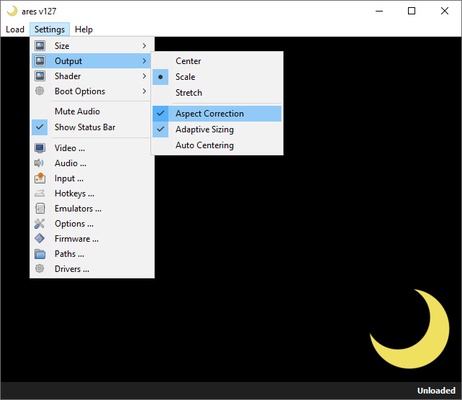
Task: Close the ares window
Action: click(444, 11)
